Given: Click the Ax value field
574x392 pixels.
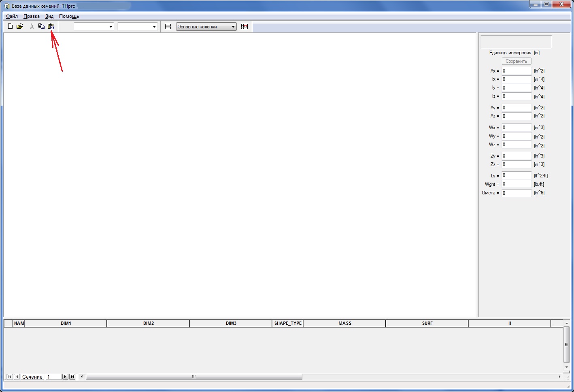Looking at the screenshot, I should point(517,71).
